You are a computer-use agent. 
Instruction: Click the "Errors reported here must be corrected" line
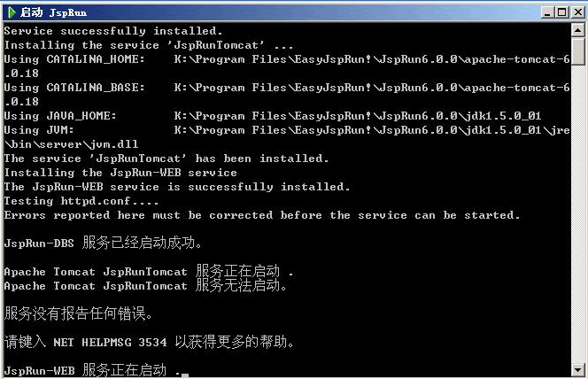[x=262, y=215]
